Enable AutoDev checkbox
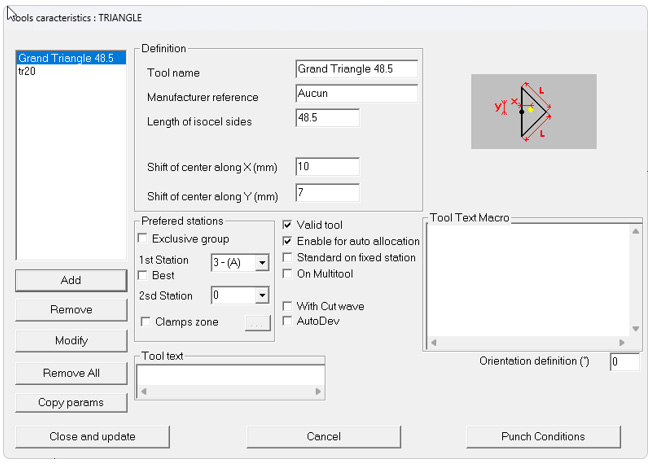The width and height of the screenshot is (654, 464). 287,321
